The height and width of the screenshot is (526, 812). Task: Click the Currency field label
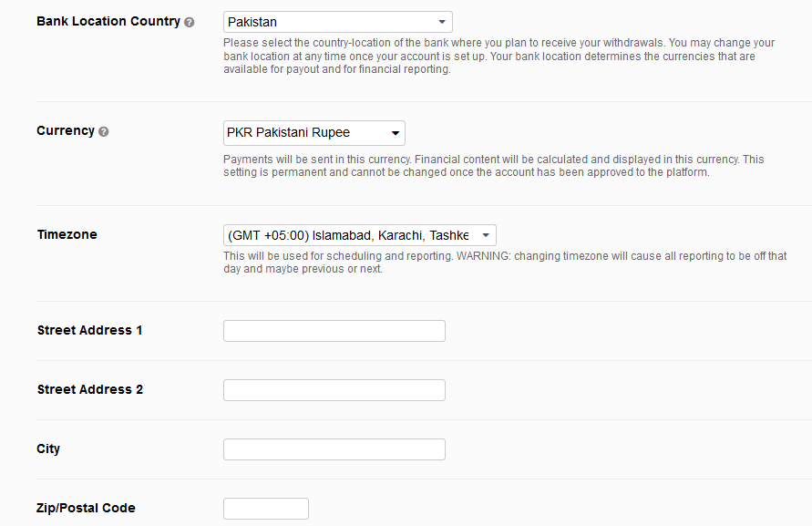pos(66,130)
